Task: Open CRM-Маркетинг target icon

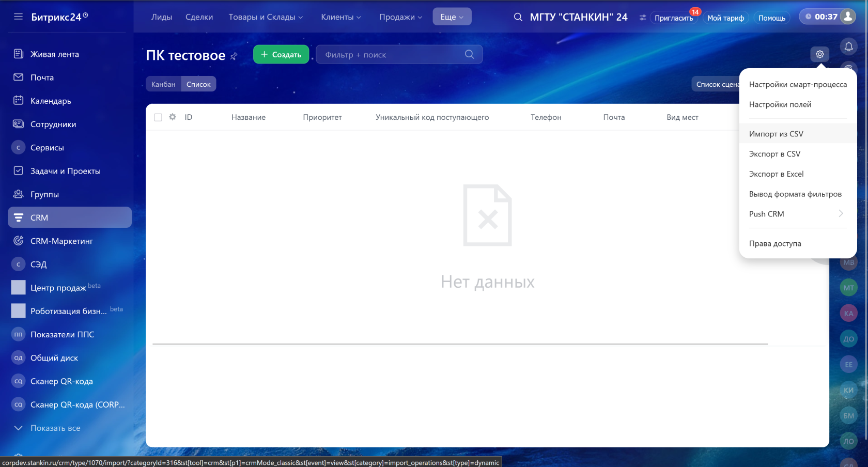Action: click(x=18, y=241)
